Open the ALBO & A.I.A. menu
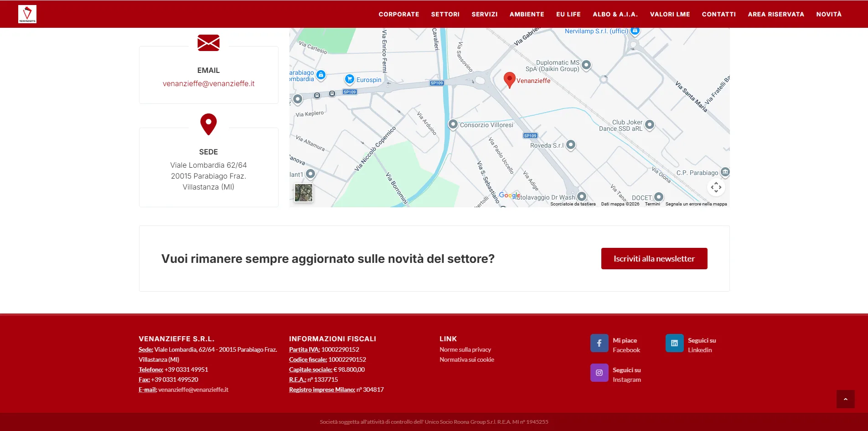 coord(615,14)
